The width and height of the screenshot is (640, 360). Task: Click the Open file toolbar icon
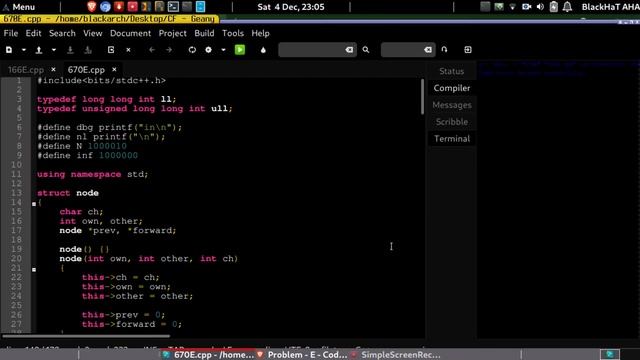tap(39, 50)
